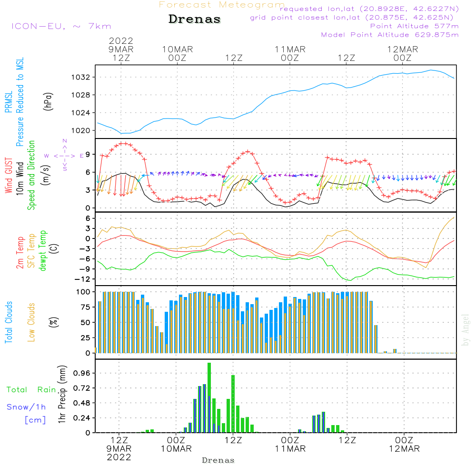Screen dimensions: 476x476
Task: Select the '(m/s)' wind unit label
Action: tap(46, 175)
